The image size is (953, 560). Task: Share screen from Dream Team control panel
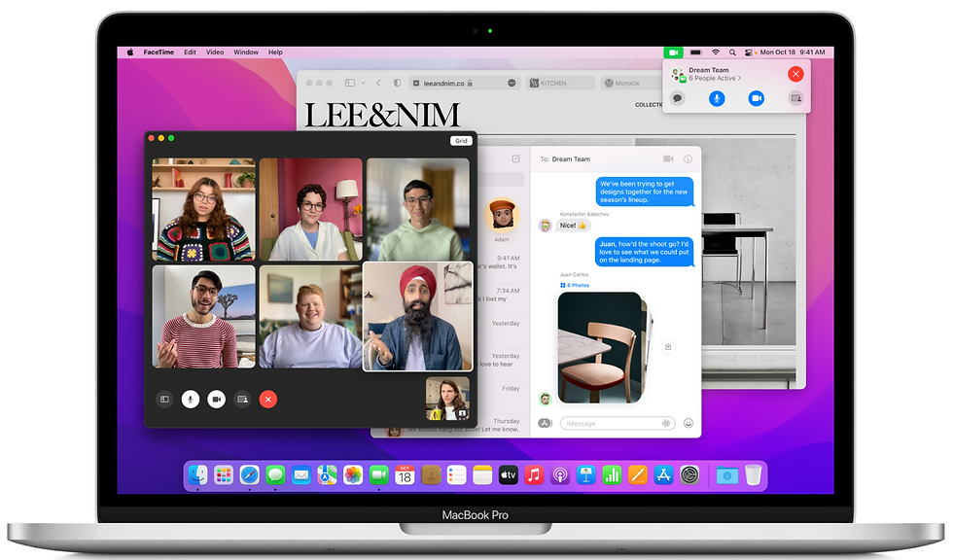coord(795,98)
